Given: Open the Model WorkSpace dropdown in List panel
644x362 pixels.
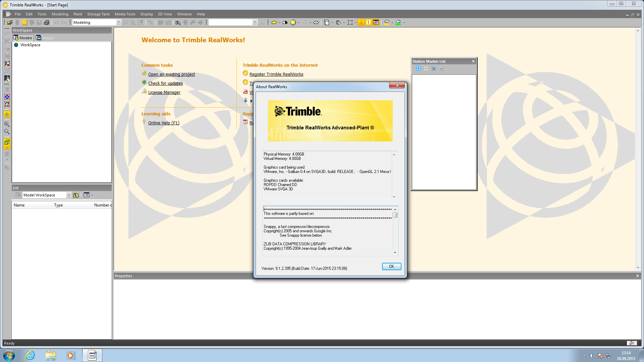Looking at the screenshot, I should pos(69,195).
